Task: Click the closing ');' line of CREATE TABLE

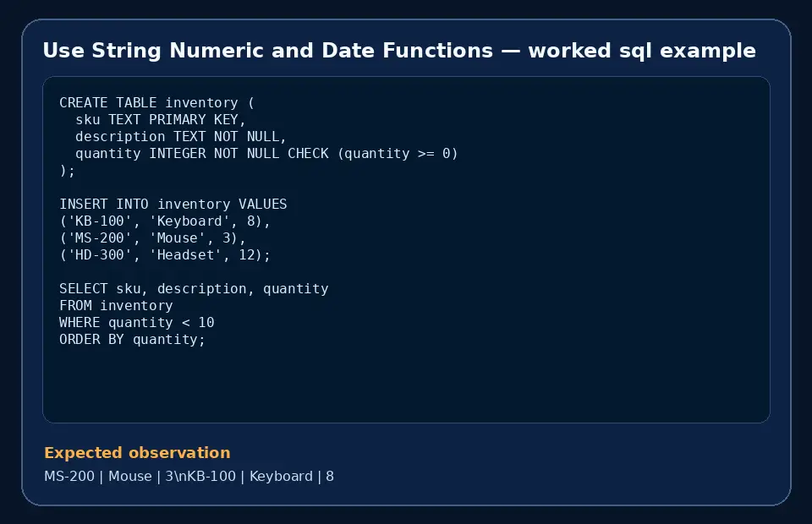Action: click(68, 170)
